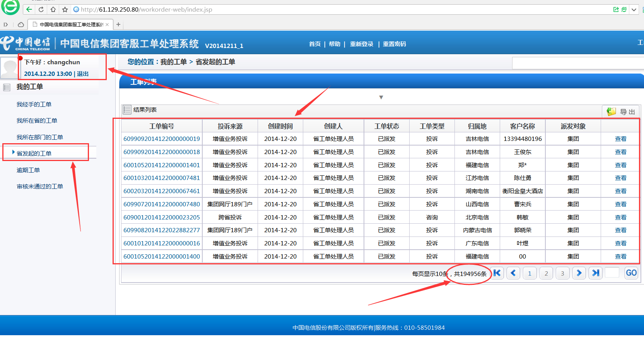Focus the page number input box
644x341 pixels.
[x=612, y=272]
